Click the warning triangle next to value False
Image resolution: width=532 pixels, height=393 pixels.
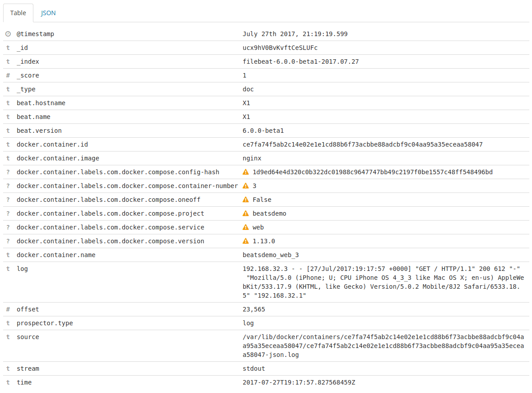[245, 200]
